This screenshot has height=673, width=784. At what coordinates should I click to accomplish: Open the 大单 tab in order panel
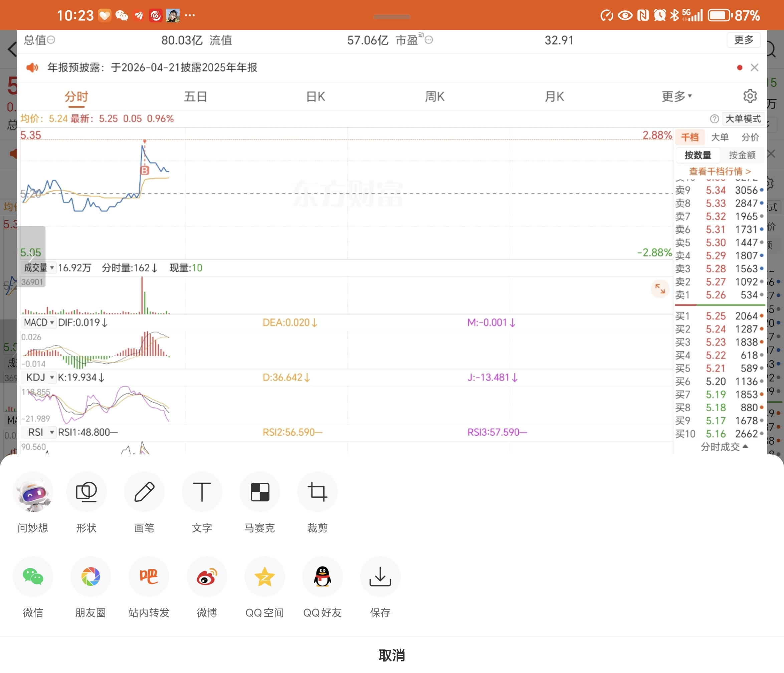coord(719,137)
